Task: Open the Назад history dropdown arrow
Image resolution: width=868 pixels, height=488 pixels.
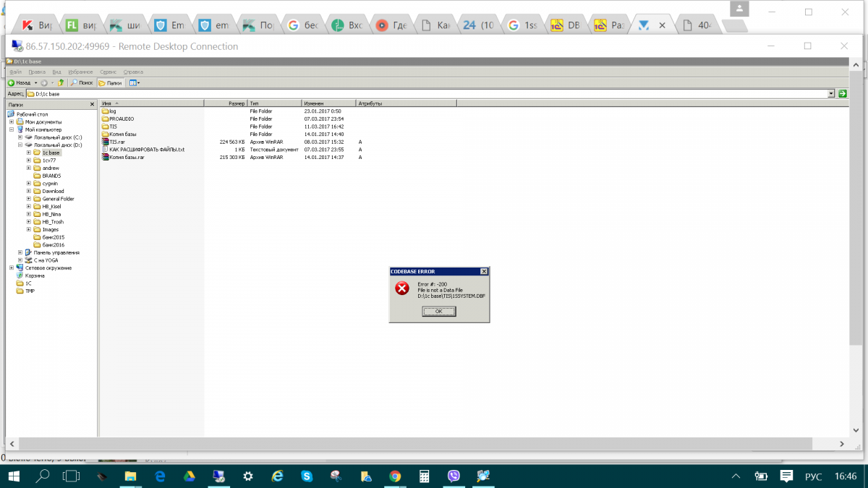Action: (x=35, y=83)
